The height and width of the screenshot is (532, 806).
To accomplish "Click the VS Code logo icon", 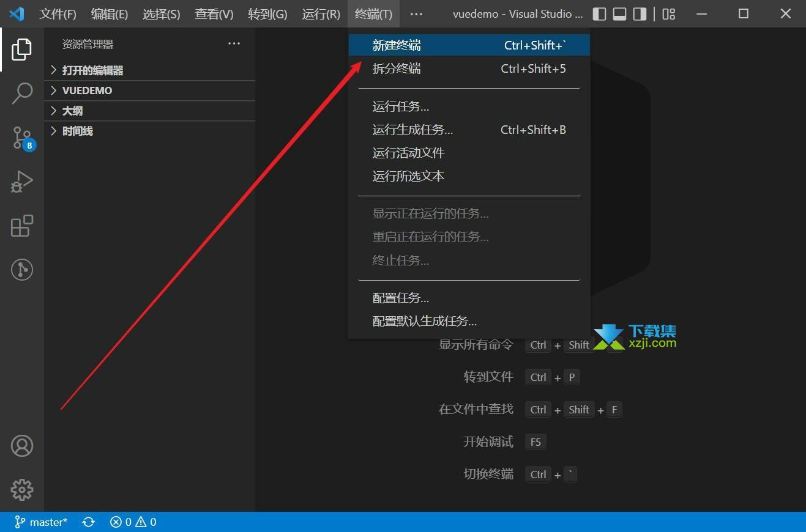I will pos(17,13).
